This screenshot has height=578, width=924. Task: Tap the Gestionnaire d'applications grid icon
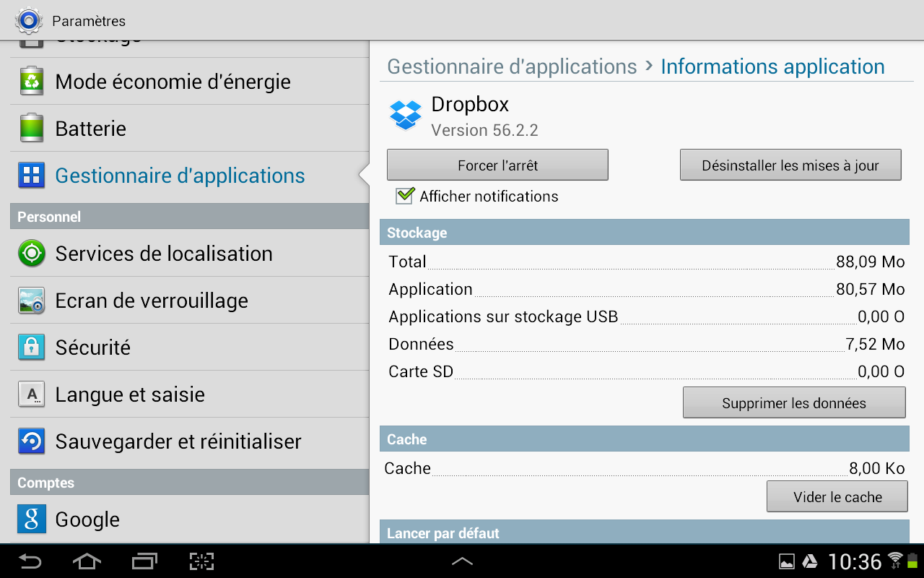[x=32, y=176]
